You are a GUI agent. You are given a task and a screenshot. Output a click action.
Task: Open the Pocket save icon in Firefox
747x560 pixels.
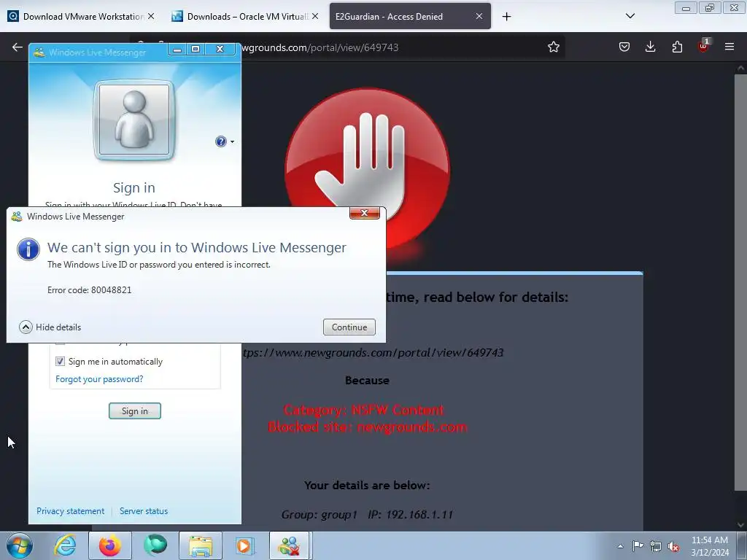(624, 47)
